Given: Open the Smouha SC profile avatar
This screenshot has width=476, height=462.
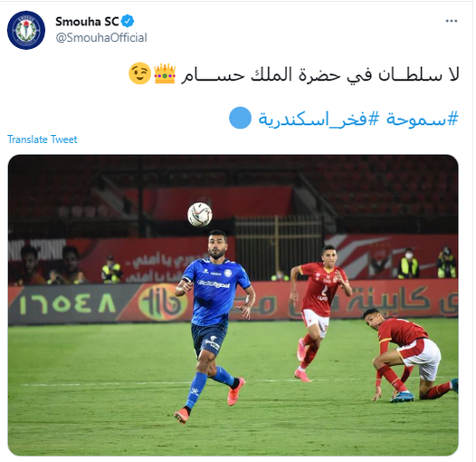Looking at the screenshot, I should (26, 30).
